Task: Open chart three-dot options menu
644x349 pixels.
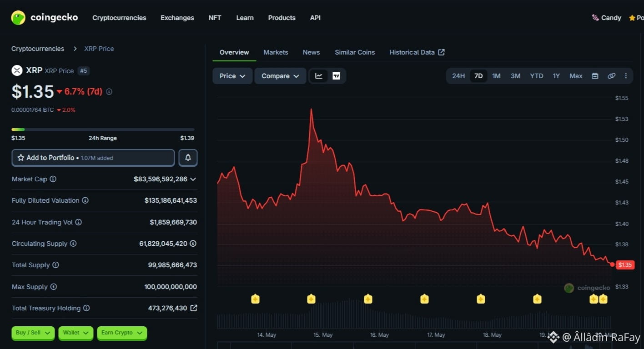Action: [626, 76]
